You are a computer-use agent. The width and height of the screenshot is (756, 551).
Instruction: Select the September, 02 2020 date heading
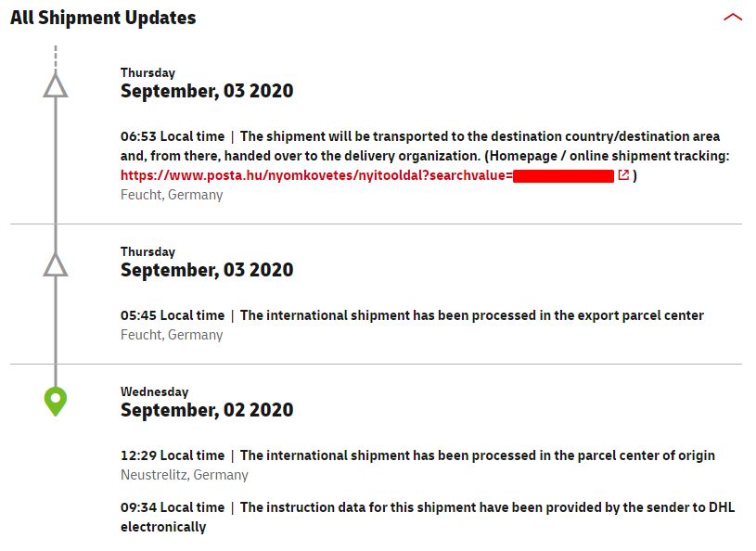pyautogui.click(x=207, y=410)
